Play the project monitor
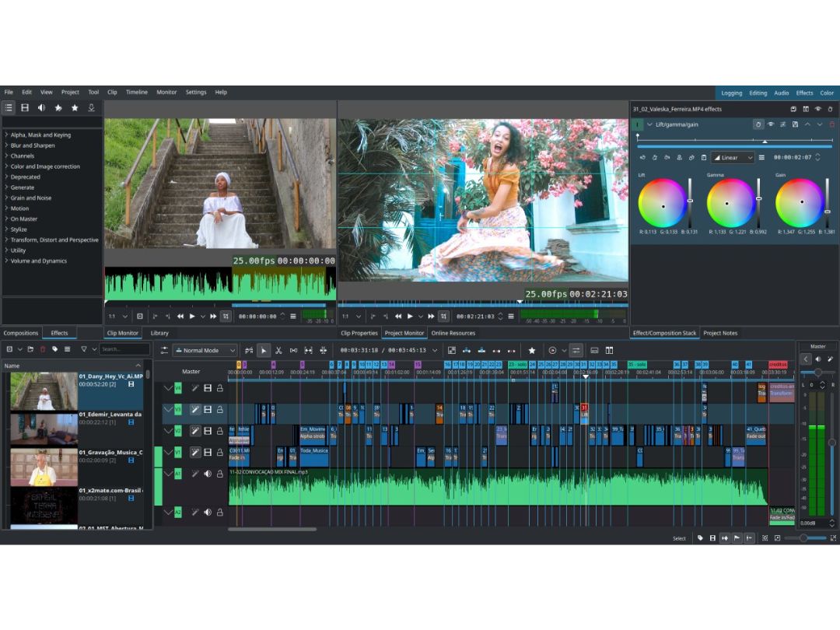840x630 pixels. tap(410, 317)
